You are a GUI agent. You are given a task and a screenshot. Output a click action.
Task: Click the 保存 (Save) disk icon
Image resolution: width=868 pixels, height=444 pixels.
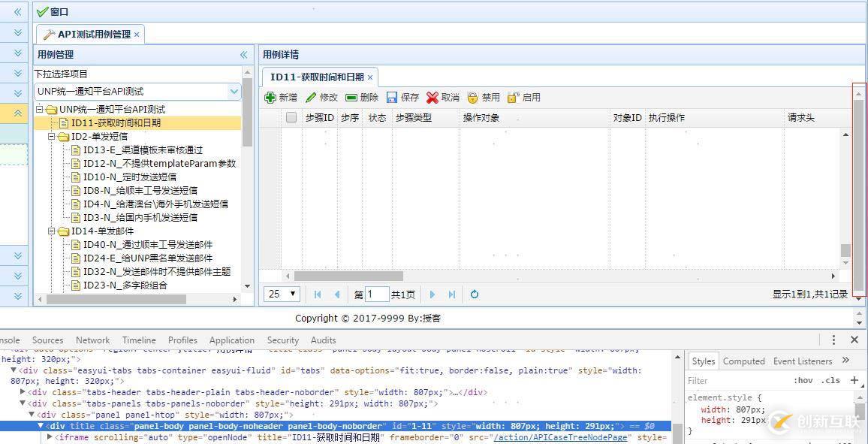[x=392, y=98]
